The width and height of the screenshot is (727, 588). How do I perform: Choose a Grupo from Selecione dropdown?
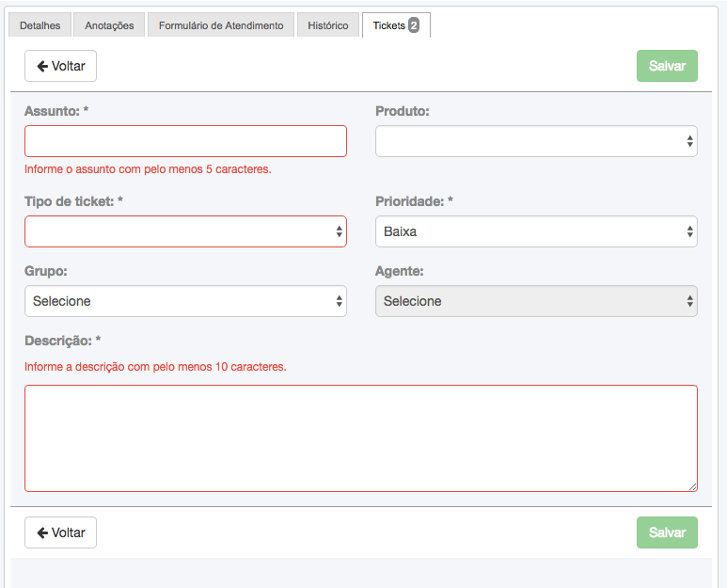coord(185,301)
